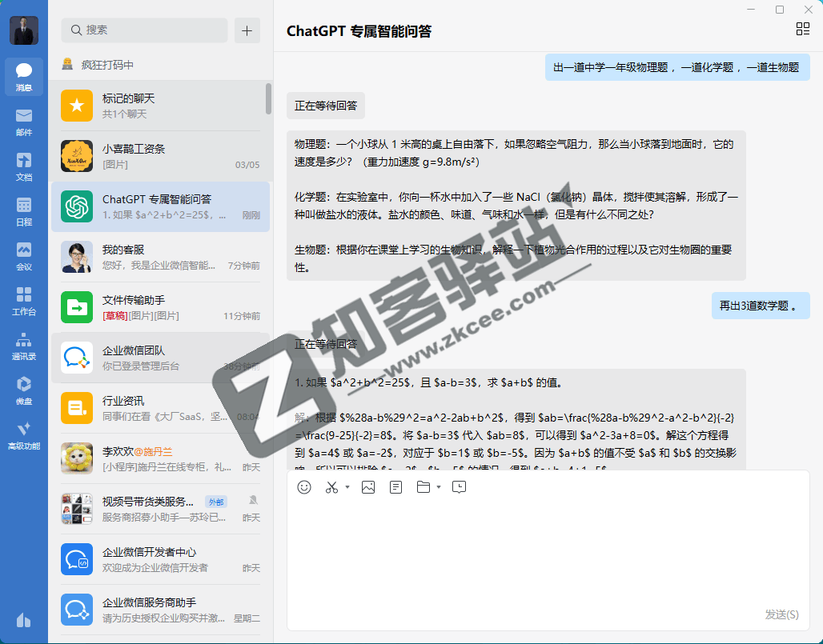Switch to the 通讯录 contacts section
The width and height of the screenshot is (823, 644).
point(23,346)
